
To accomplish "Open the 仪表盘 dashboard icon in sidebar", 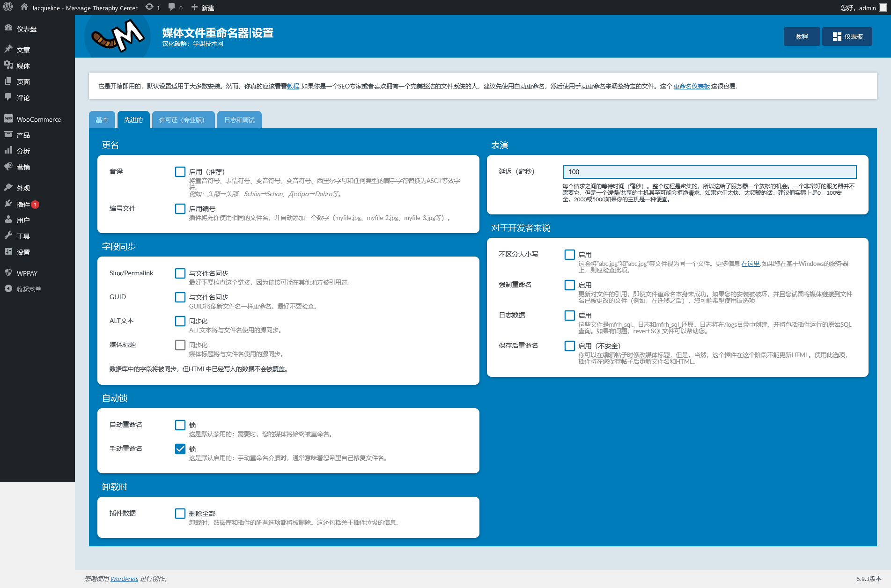I will tap(8, 28).
